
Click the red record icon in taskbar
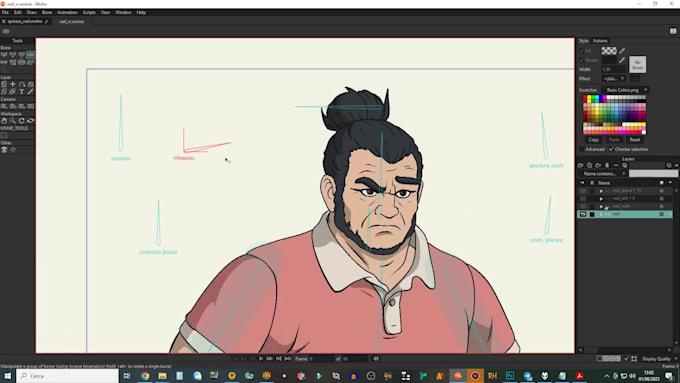tap(475, 376)
